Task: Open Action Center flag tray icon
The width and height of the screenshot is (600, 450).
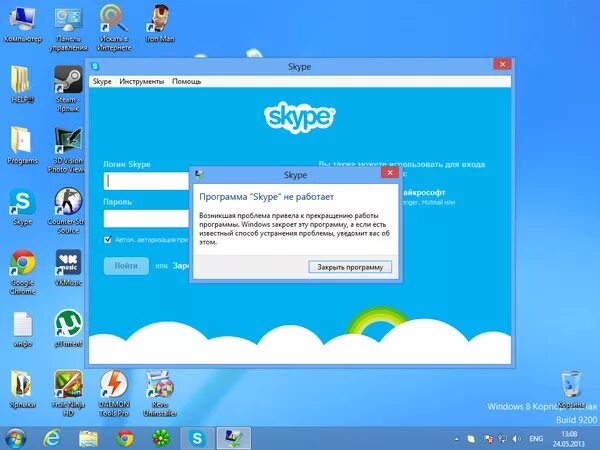Action: click(x=489, y=439)
